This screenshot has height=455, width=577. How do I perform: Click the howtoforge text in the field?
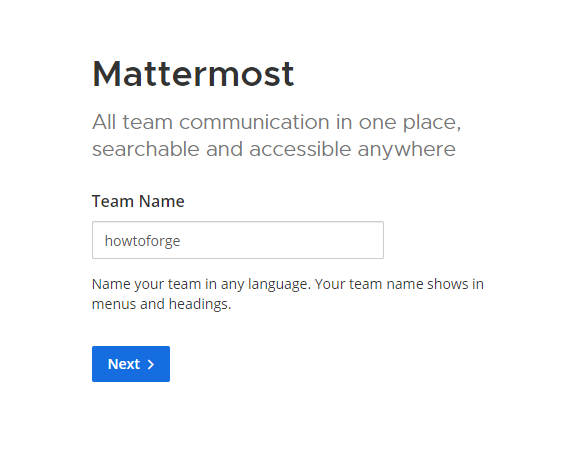(x=142, y=241)
